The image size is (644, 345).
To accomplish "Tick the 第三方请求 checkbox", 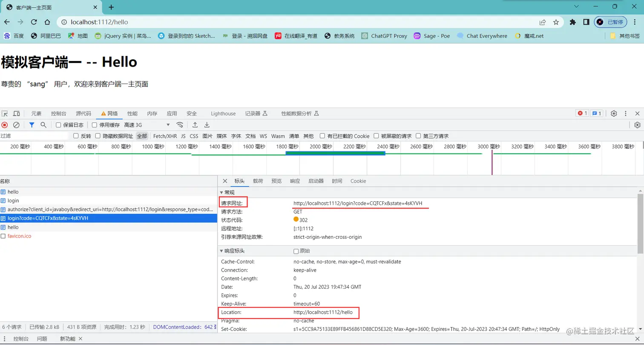I will click(x=419, y=136).
